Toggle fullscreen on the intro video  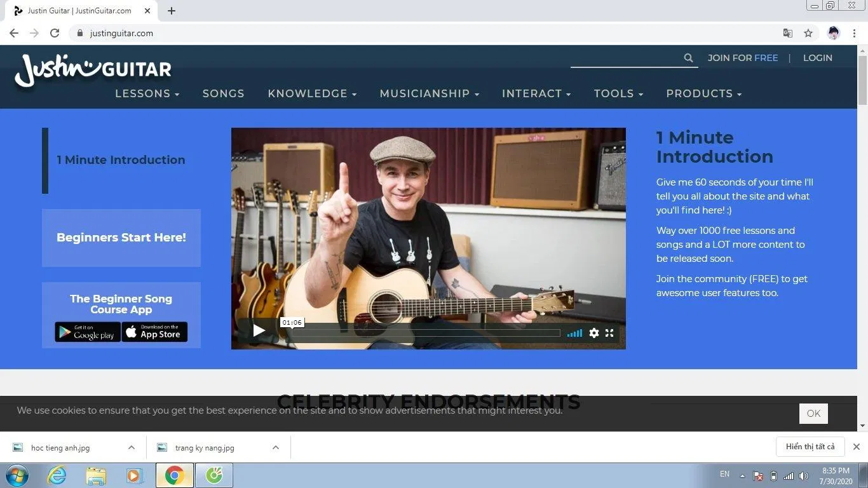[609, 332]
